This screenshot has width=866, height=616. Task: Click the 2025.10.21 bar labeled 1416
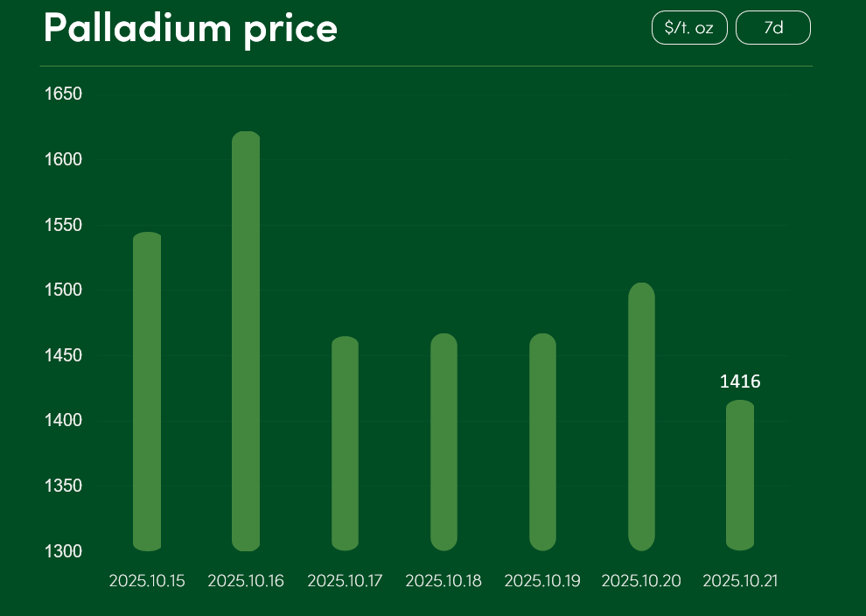pos(740,475)
